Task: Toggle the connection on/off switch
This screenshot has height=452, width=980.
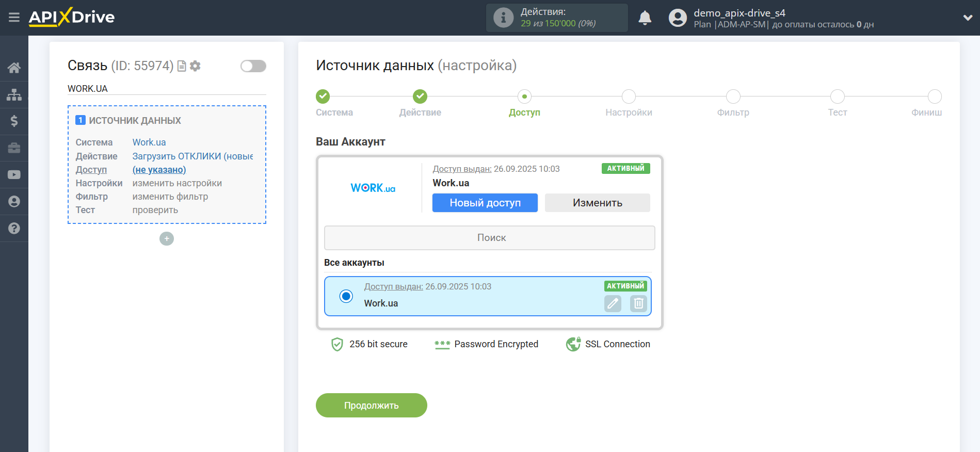Action: pyautogui.click(x=253, y=66)
